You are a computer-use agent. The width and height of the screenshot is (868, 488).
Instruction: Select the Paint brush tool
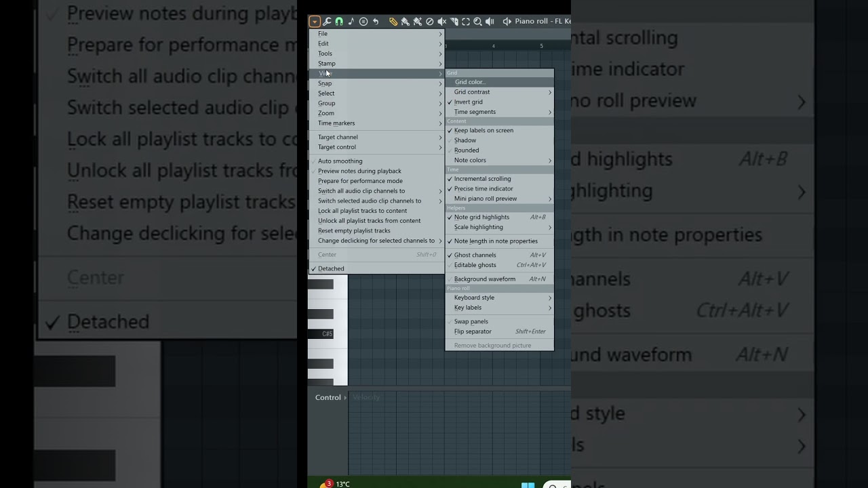(405, 22)
